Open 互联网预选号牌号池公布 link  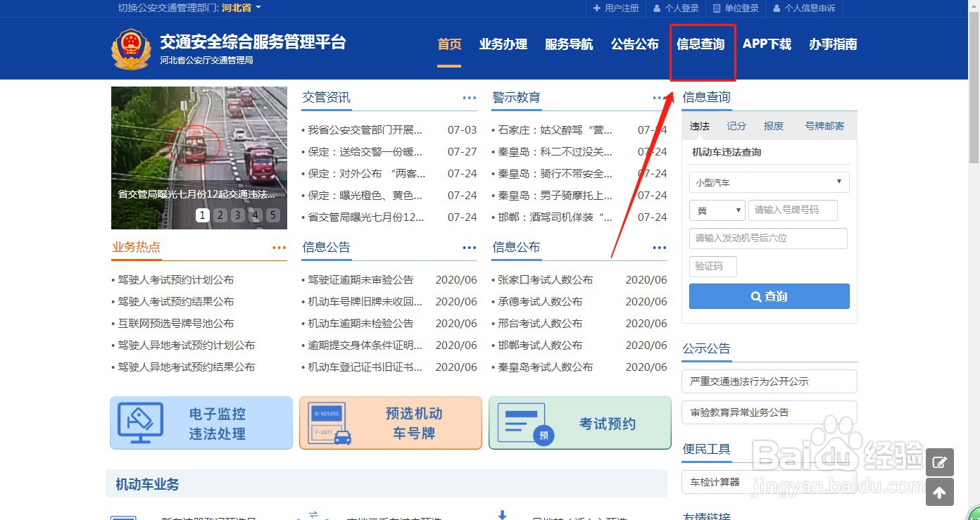click(x=176, y=324)
